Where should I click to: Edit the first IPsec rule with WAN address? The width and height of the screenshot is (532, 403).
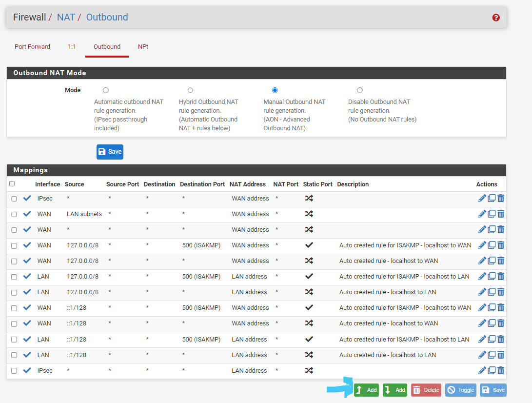482,198
